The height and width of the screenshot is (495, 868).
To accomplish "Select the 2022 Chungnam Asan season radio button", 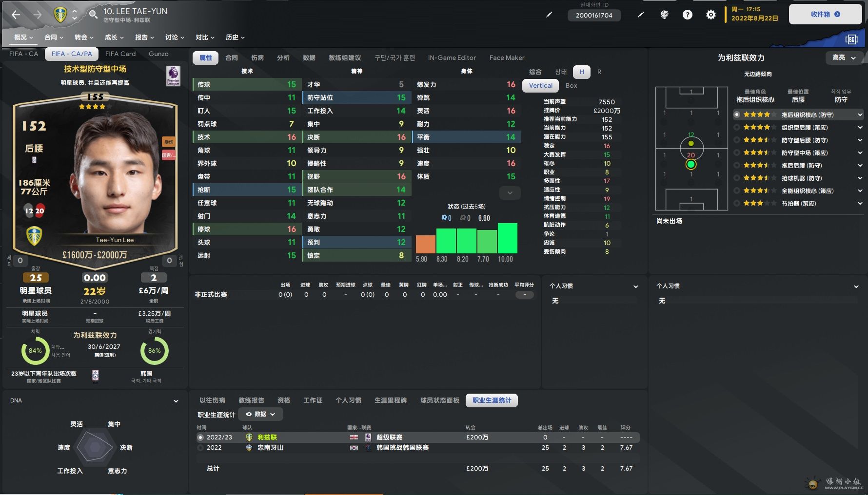I will [x=200, y=448].
